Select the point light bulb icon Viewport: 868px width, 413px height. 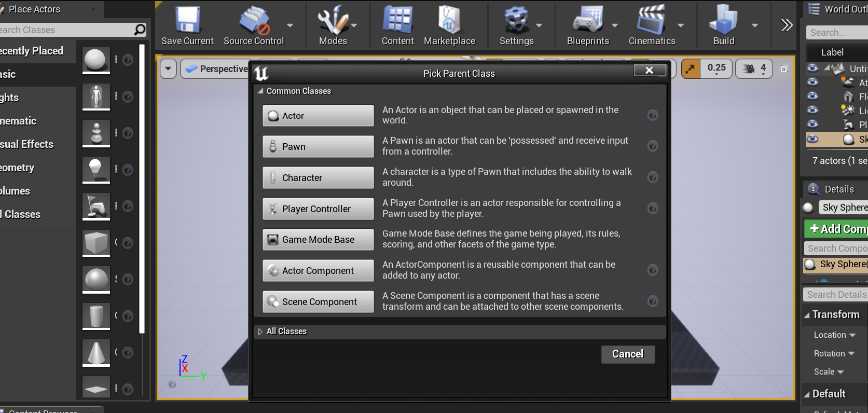point(96,170)
